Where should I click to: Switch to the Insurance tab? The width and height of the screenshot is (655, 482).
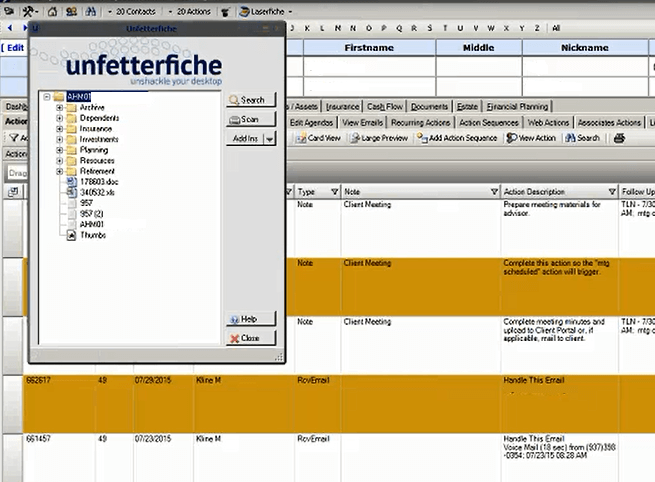(x=343, y=107)
